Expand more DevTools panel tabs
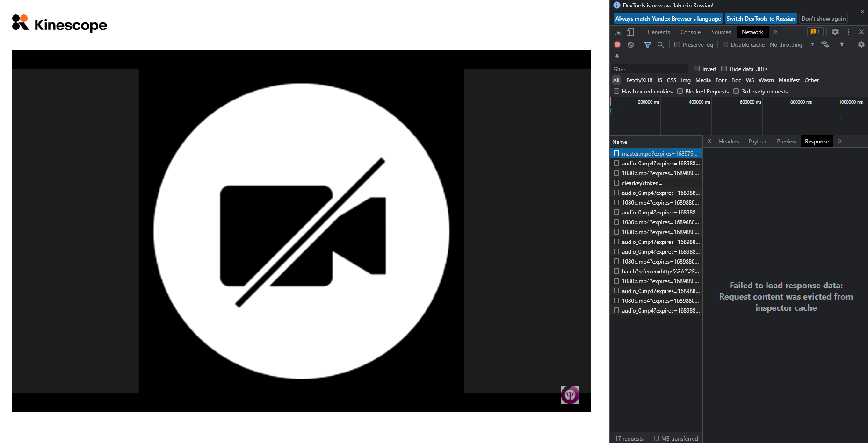The image size is (868, 443). [775, 32]
